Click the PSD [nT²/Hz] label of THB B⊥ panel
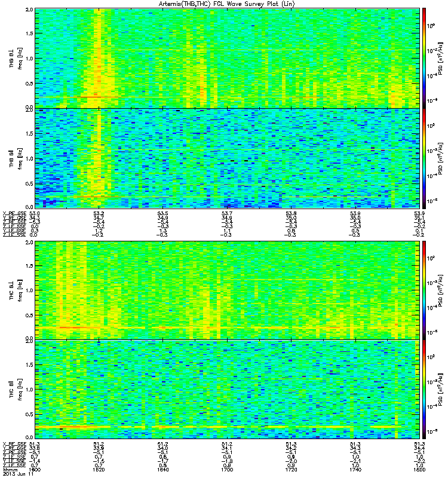 tap(441, 59)
